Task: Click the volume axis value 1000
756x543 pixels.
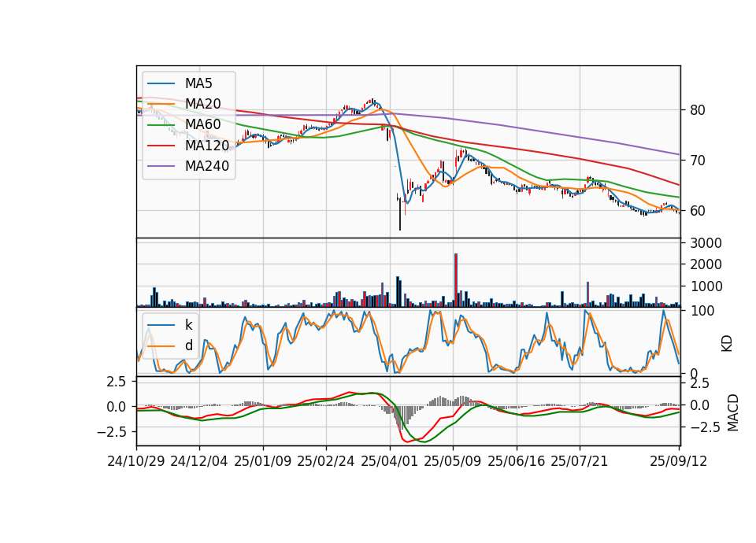Action: point(706,286)
